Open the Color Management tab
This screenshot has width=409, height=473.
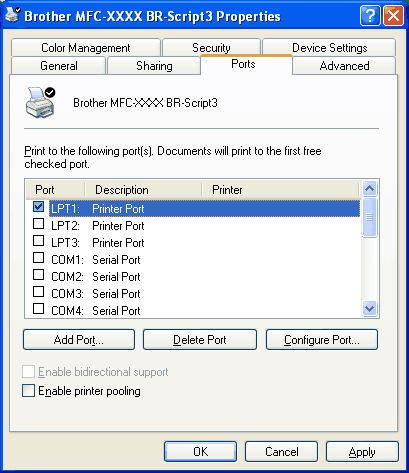[x=86, y=48]
